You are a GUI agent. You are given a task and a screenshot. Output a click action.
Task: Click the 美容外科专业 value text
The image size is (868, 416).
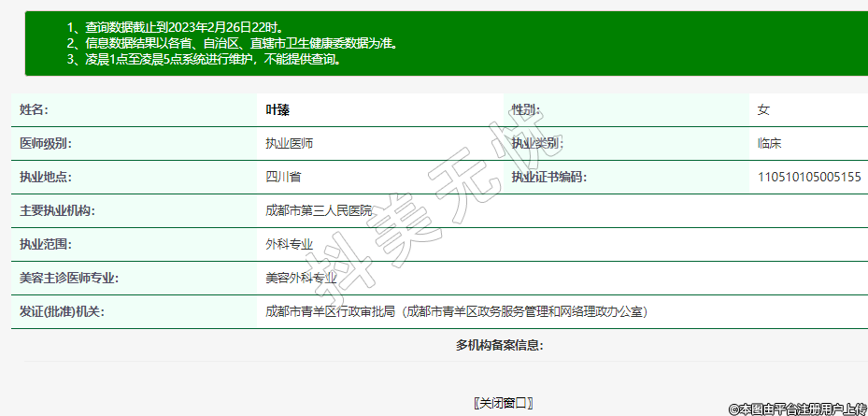coord(301,278)
